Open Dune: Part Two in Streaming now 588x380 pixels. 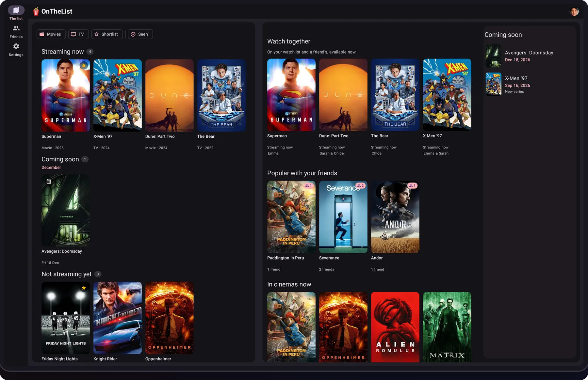click(x=170, y=95)
